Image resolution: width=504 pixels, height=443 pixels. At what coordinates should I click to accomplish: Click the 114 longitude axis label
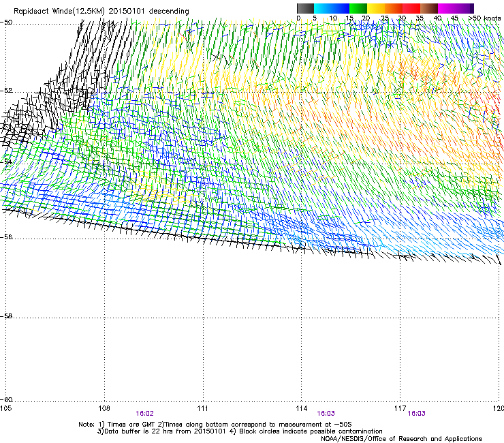(x=301, y=408)
